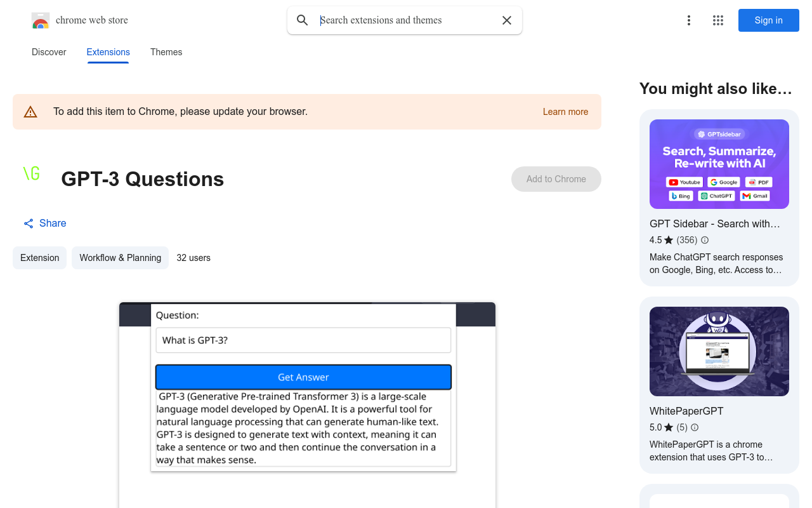Viewport: 812px width, 508px height.
Task: Click the GPT-3 Questions extension logo
Action: pos(32,173)
